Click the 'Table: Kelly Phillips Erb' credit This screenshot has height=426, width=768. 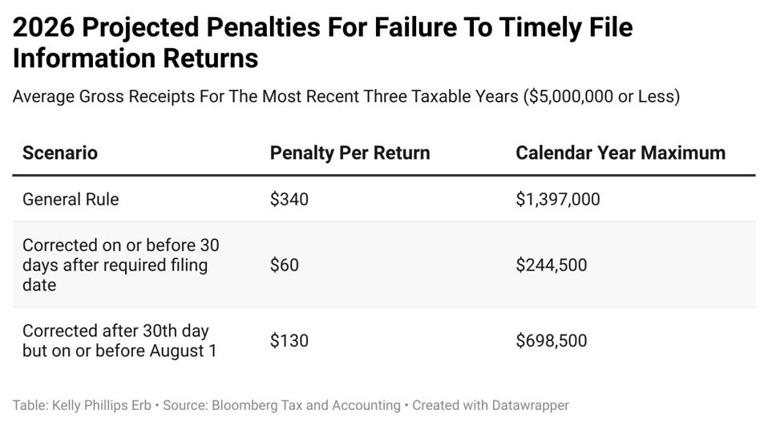coord(80,405)
